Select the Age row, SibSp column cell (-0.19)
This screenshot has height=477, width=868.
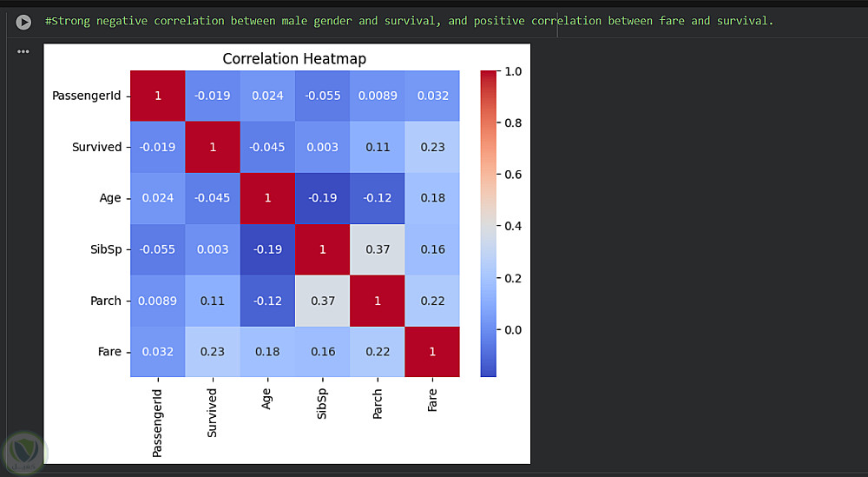[x=322, y=198]
